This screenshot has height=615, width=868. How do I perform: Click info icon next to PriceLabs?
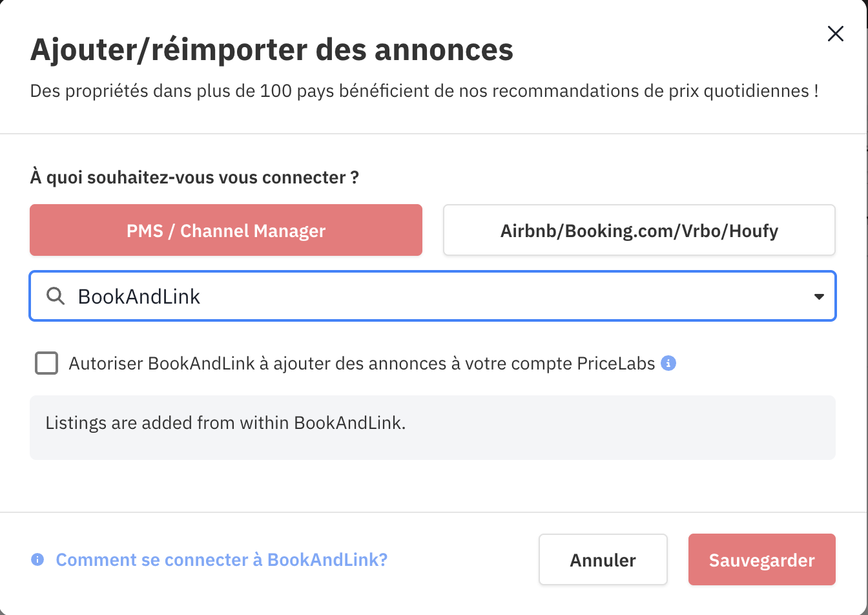(x=669, y=363)
